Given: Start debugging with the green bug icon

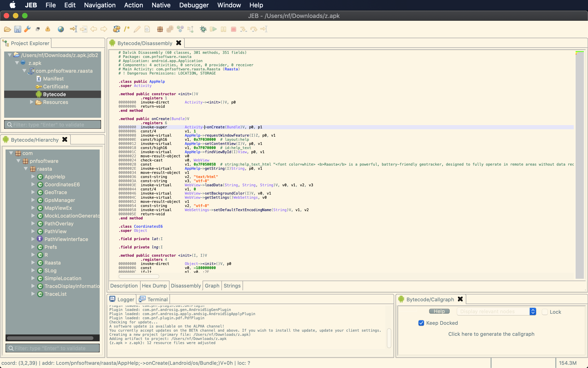Looking at the screenshot, I should tap(203, 29).
